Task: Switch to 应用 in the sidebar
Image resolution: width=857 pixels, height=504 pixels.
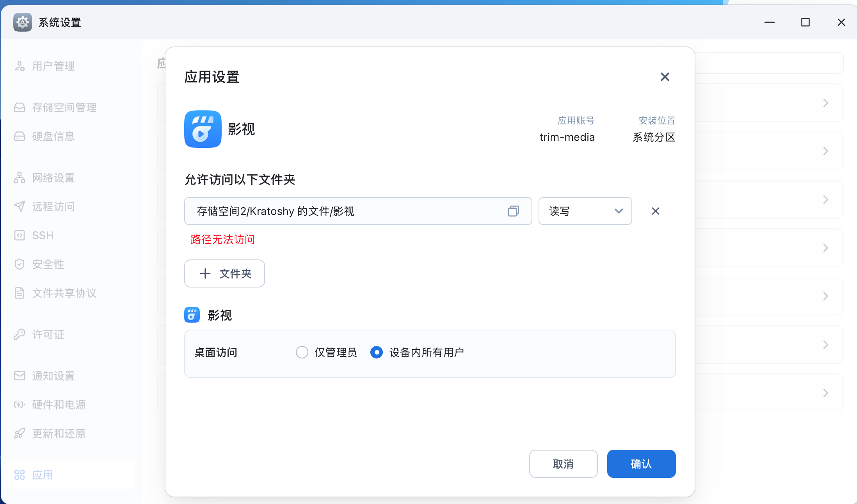Action: coord(43,475)
